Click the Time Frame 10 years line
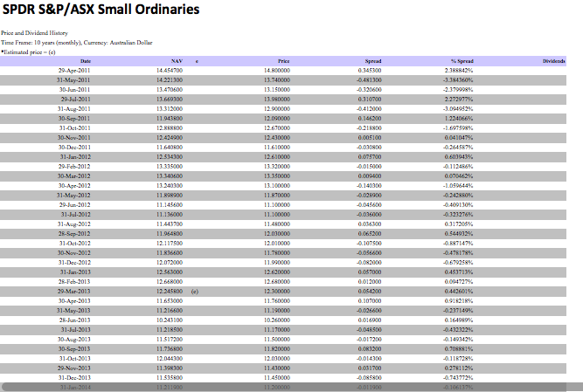This screenshot has width=583, height=392. [77, 43]
